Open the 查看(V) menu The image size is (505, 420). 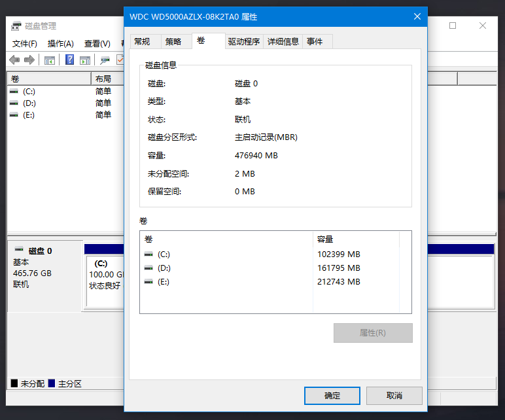(97, 44)
